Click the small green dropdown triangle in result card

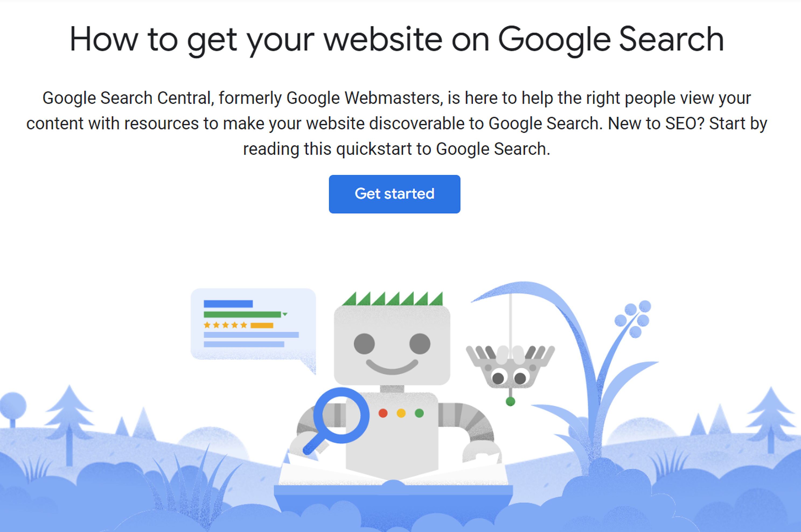pos(285,314)
